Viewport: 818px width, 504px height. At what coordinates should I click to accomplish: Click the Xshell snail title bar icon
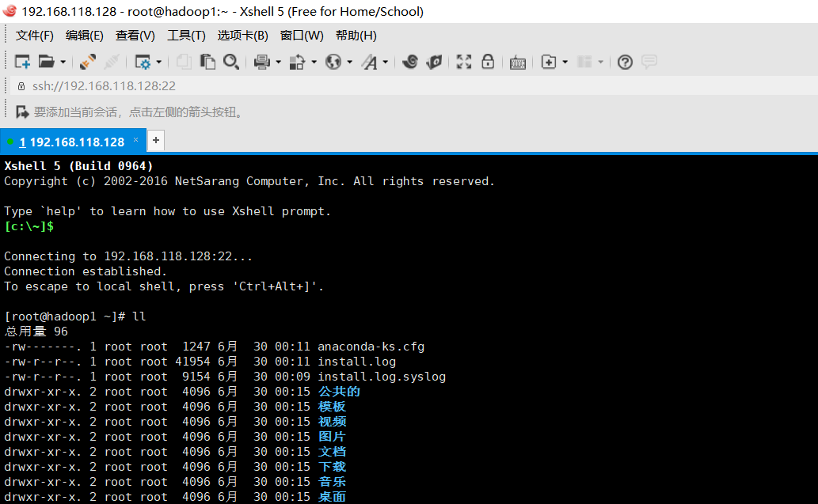pyautogui.click(x=10, y=10)
